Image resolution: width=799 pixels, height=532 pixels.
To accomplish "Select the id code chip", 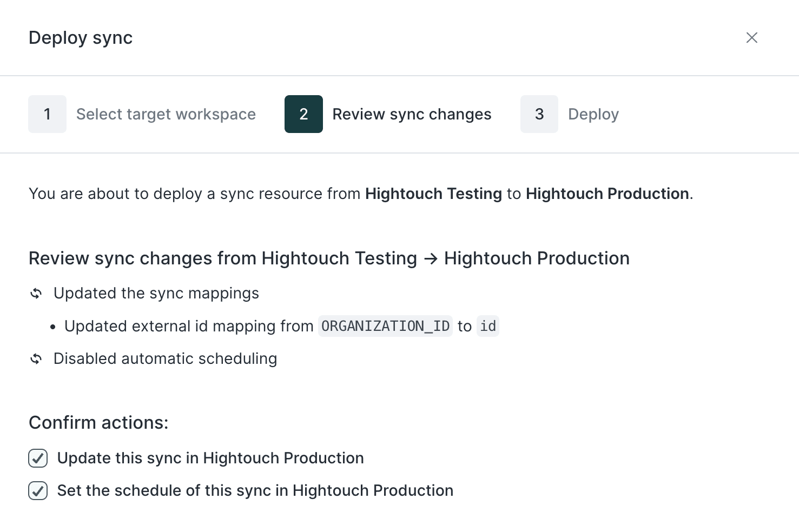I will pos(487,326).
